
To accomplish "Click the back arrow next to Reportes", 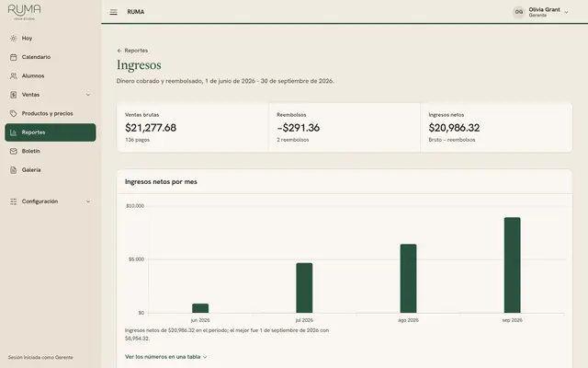I will click(119, 51).
